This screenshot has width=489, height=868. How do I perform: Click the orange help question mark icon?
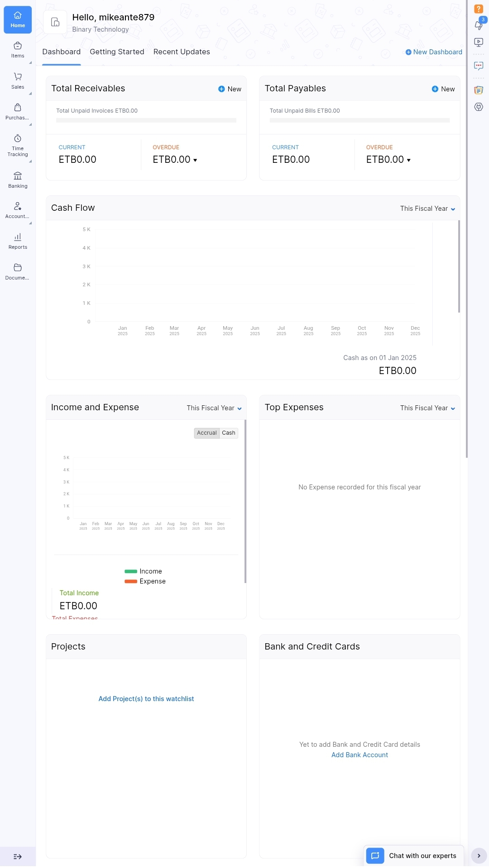(x=478, y=9)
